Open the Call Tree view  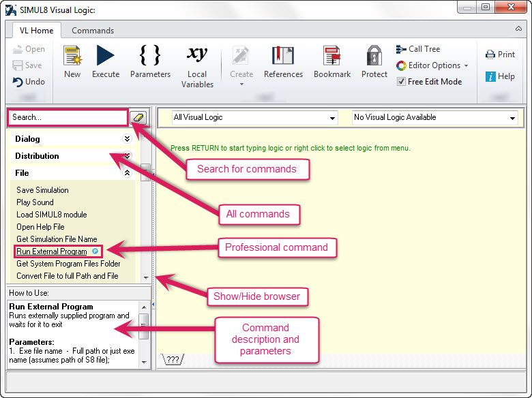pyautogui.click(x=418, y=49)
